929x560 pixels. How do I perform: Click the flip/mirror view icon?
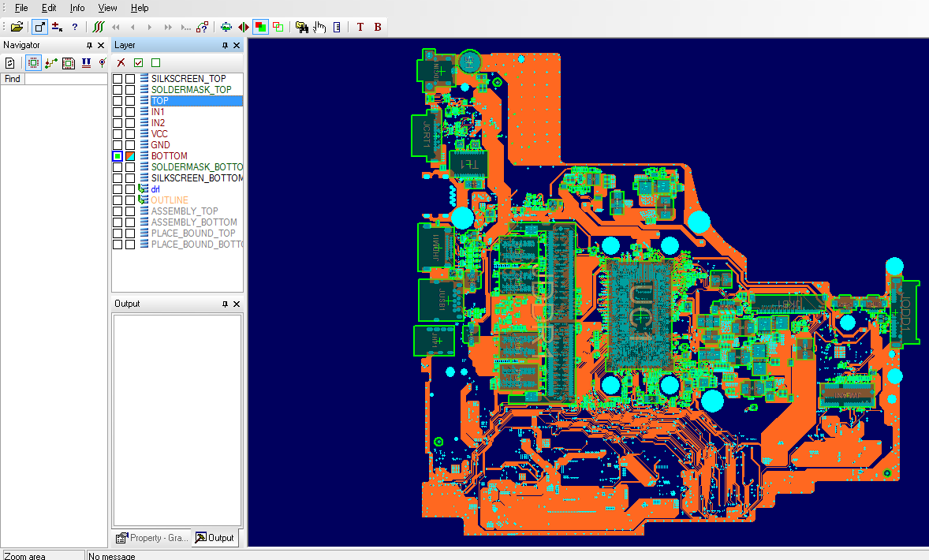click(x=244, y=27)
